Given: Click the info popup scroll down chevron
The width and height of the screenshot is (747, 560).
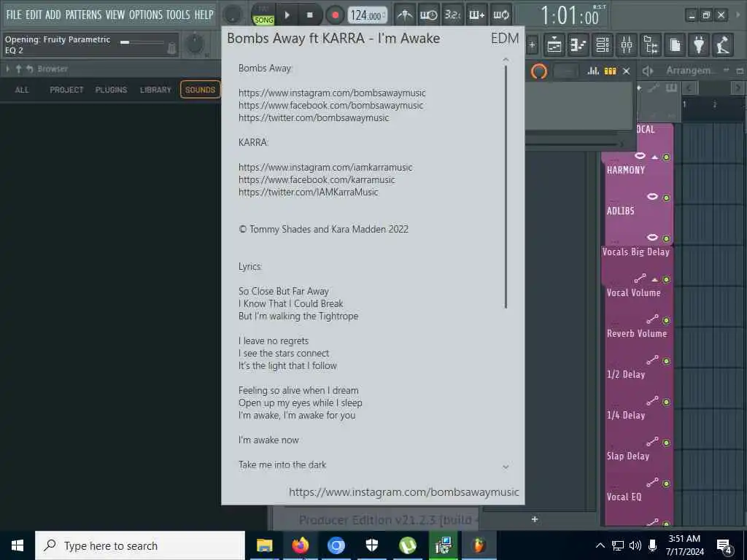Looking at the screenshot, I should (506, 467).
